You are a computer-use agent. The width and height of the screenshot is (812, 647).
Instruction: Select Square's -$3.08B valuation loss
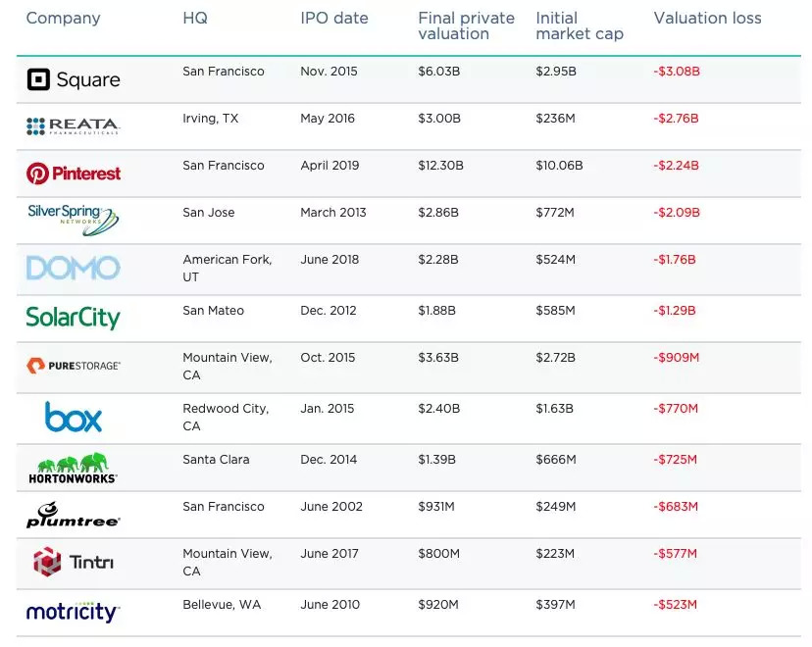(x=677, y=72)
